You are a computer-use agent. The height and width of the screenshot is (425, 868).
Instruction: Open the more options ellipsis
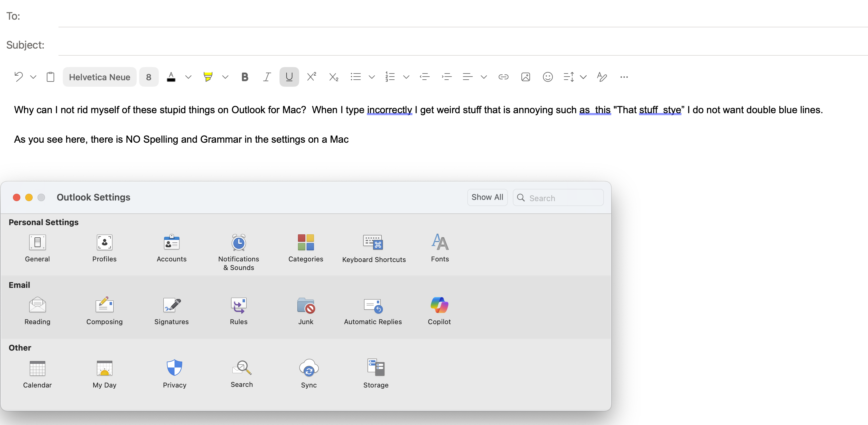[624, 77]
